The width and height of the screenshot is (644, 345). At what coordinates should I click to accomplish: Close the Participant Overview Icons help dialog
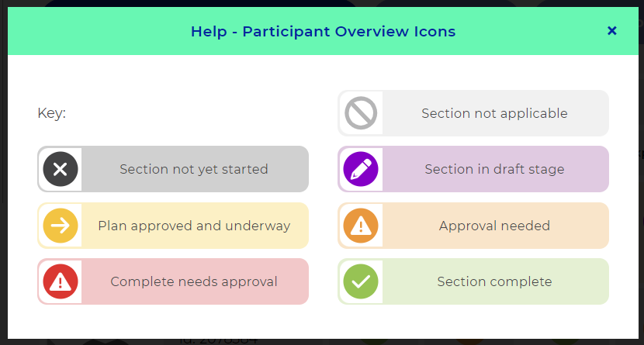tap(611, 31)
